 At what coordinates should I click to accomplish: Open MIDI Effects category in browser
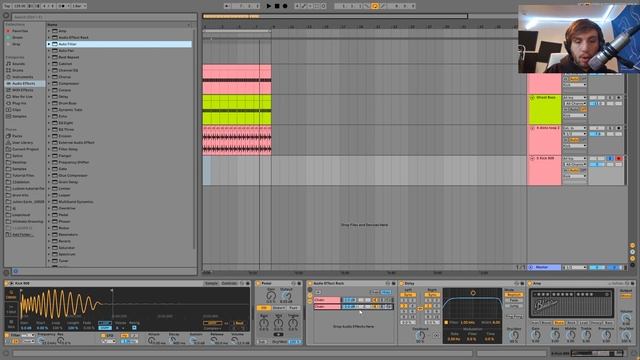click(x=22, y=90)
